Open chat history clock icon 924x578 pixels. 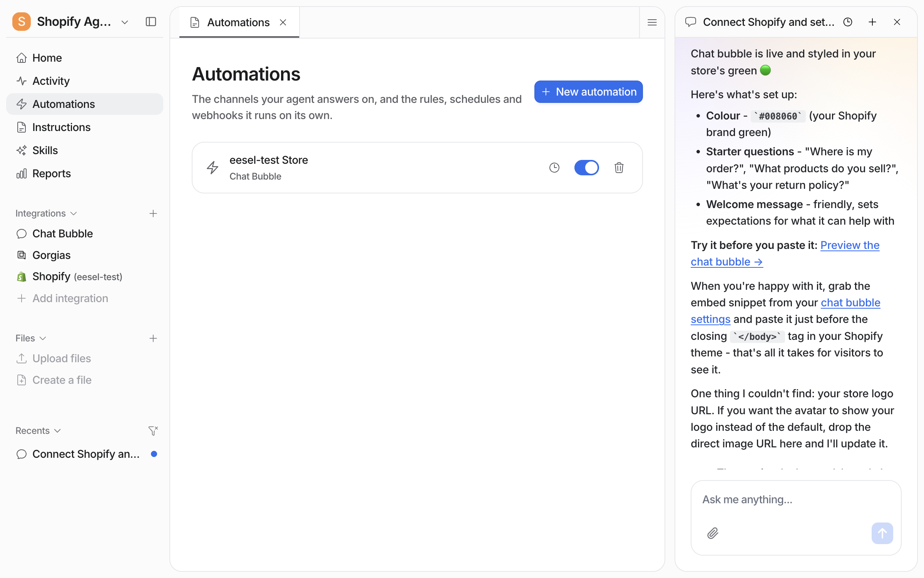tap(848, 22)
